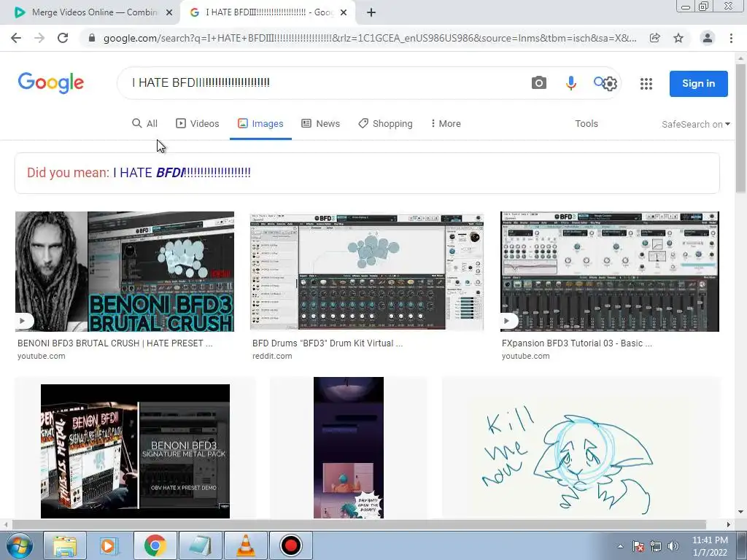Viewport: 747px width, 560px height.
Task: Click the share page icon in address bar
Action: (655, 38)
